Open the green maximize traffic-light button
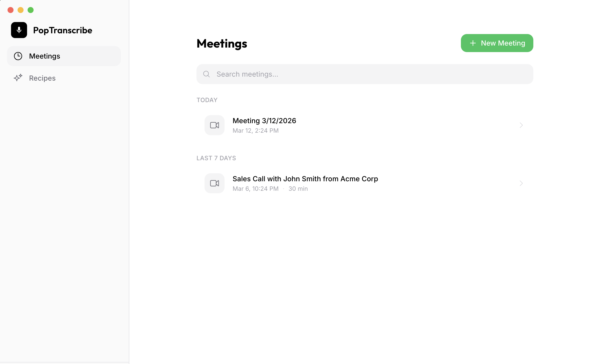 tap(31, 10)
